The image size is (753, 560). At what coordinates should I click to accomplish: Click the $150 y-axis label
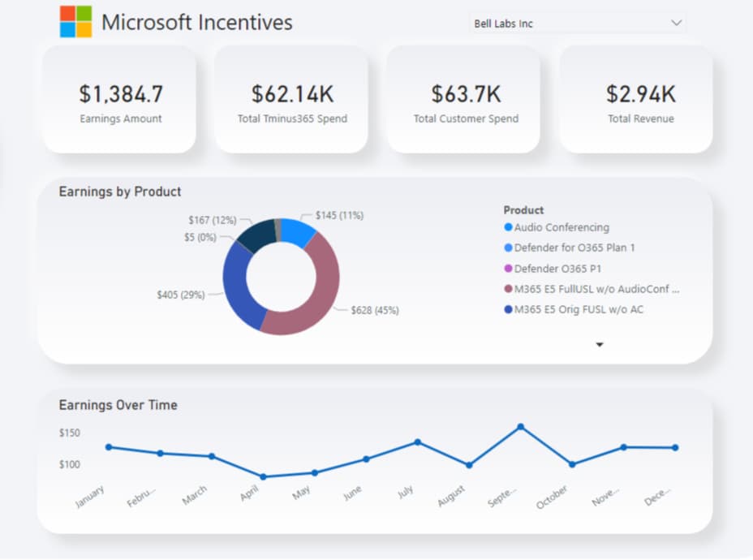70,433
